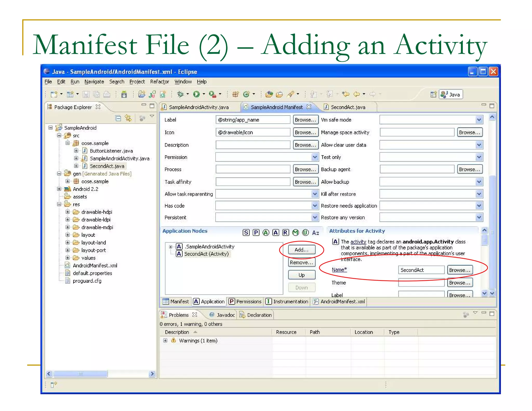The image size is (532, 411).
Task: Click the Debug bug icon
Action: (x=180, y=94)
